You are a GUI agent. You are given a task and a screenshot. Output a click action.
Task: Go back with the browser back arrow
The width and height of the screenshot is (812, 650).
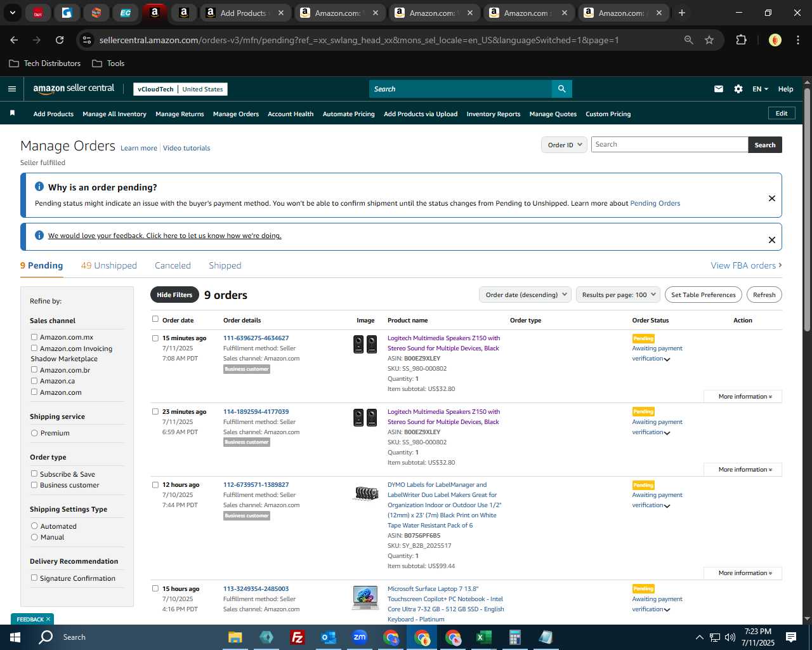pyautogui.click(x=14, y=40)
